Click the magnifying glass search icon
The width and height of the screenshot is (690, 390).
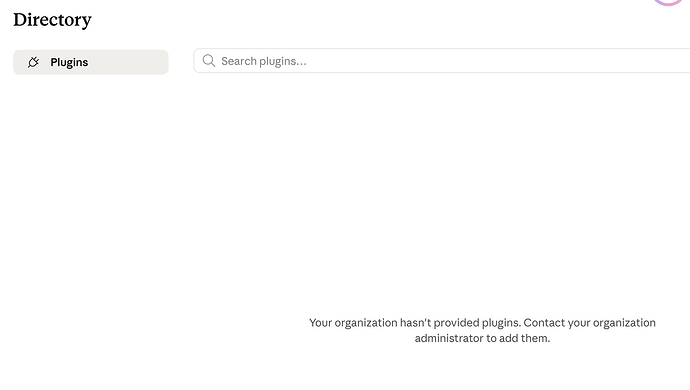point(209,61)
